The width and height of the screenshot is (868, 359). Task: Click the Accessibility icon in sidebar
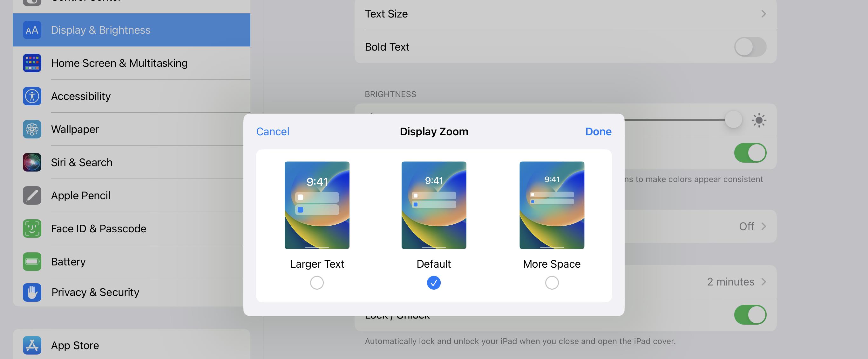point(32,96)
